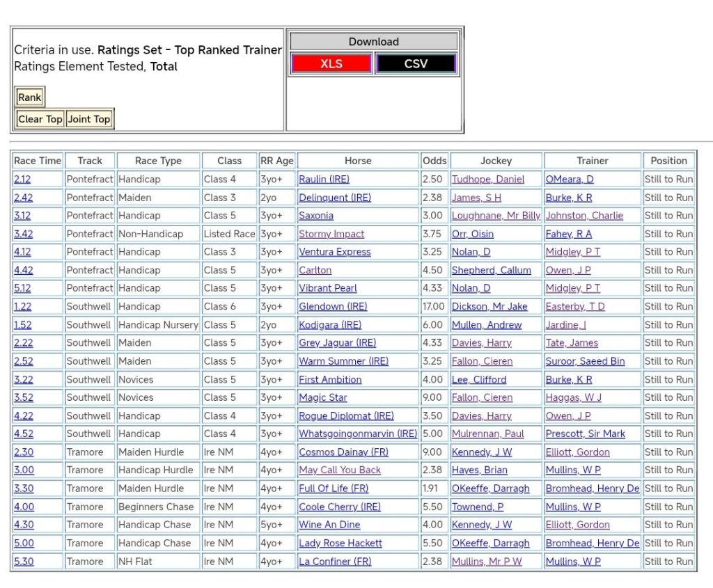The image size is (713, 588).
Task: Click horse Stormy Impact
Action: click(331, 234)
